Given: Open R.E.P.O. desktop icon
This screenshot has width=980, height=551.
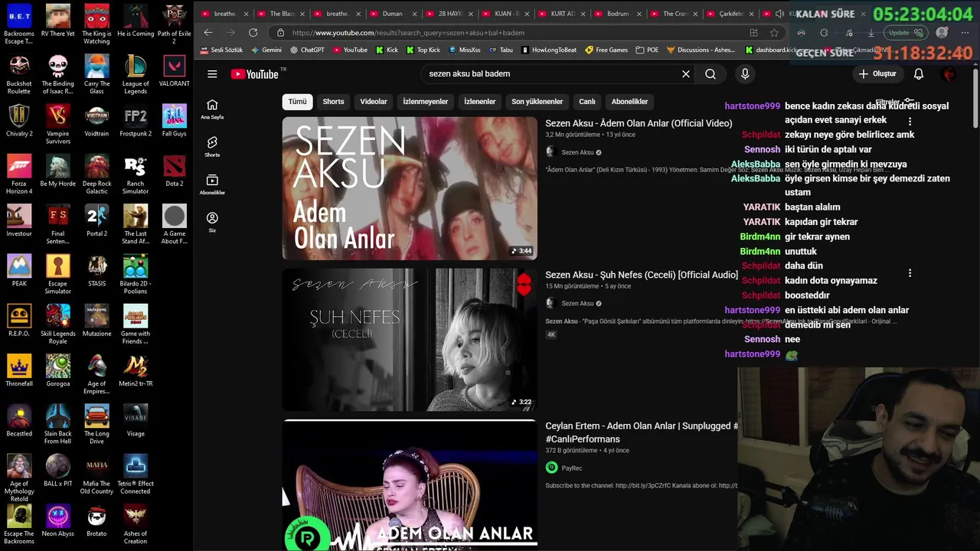Looking at the screenshot, I should point(19,321).
